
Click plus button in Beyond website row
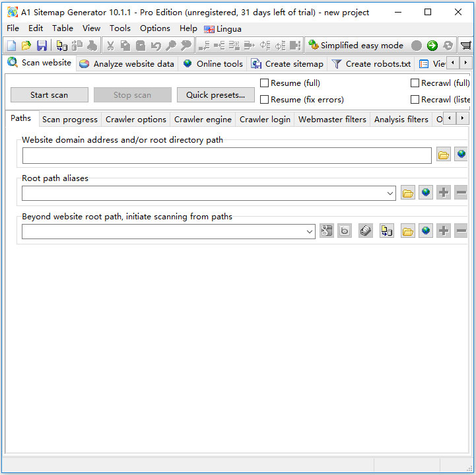444,231
